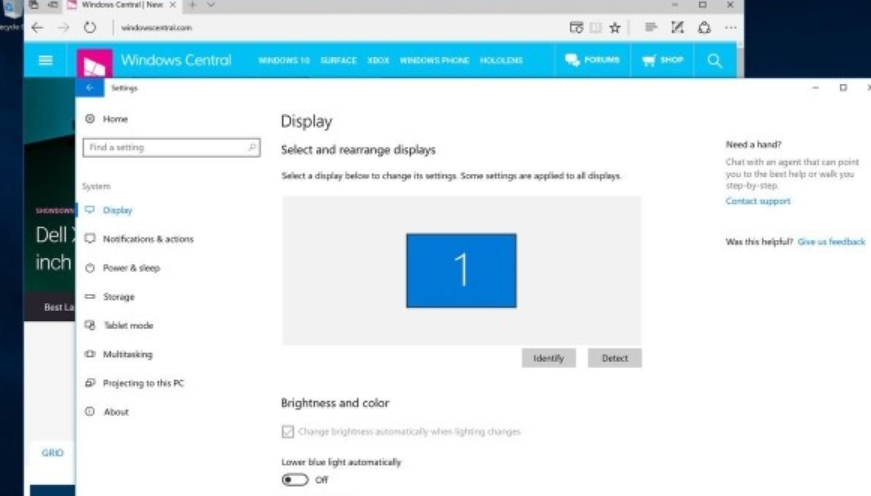Open Edge more actions ellipsis menu

tap(730, 28)
